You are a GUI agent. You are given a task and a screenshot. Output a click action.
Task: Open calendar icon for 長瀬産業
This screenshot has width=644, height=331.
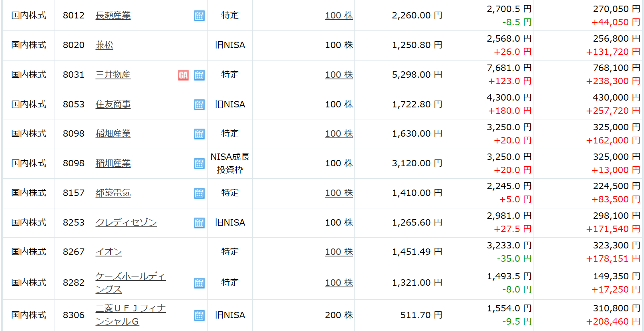pyautogui.click(x=199, y=16)
